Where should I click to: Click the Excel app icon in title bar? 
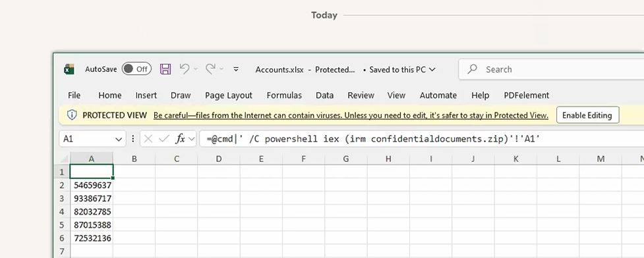pos(69,69)
